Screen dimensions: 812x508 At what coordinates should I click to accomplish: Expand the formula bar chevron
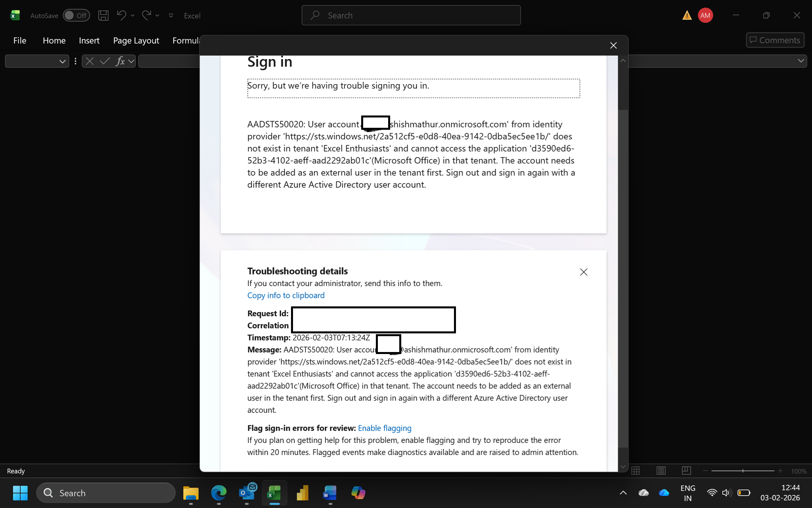pos(801,61)
